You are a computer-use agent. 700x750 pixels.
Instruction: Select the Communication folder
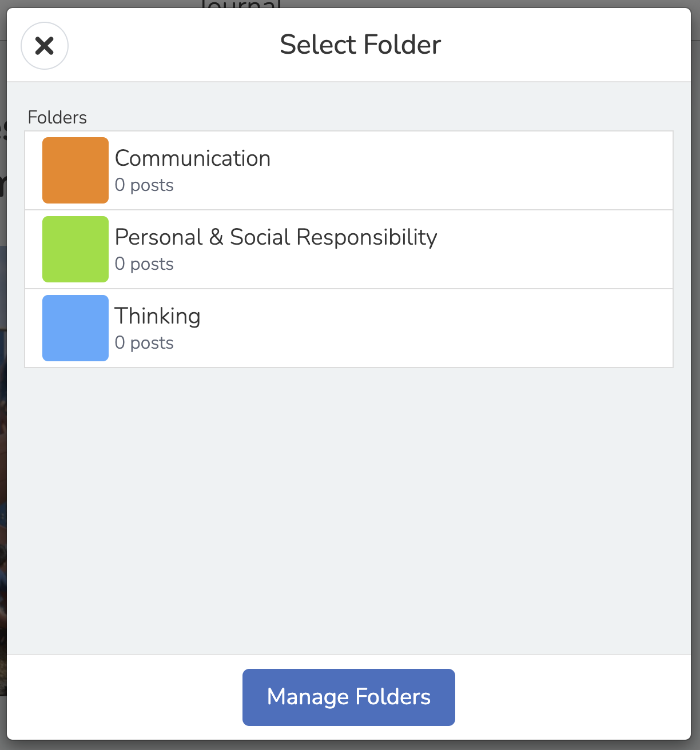[x=349, y=170]
